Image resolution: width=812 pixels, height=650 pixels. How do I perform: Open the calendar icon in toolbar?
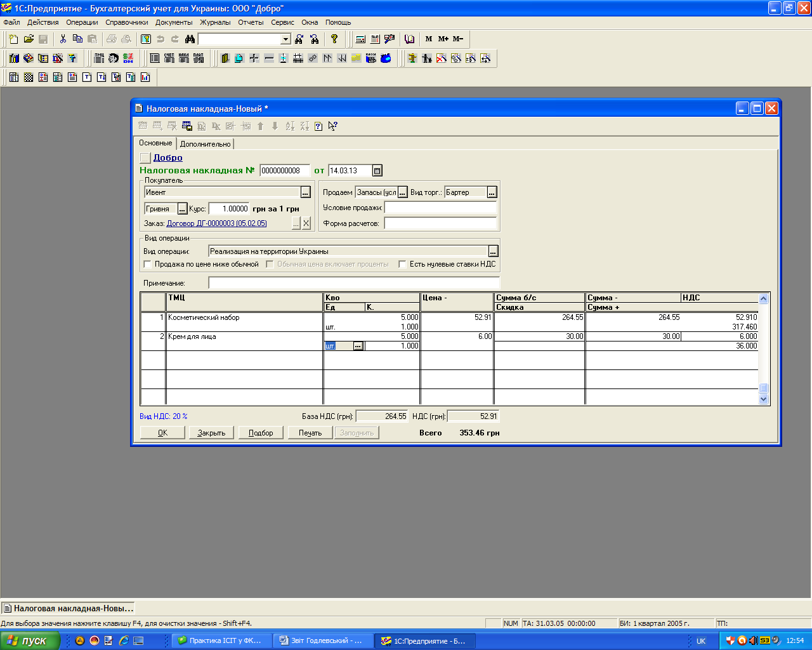[375, 39]
